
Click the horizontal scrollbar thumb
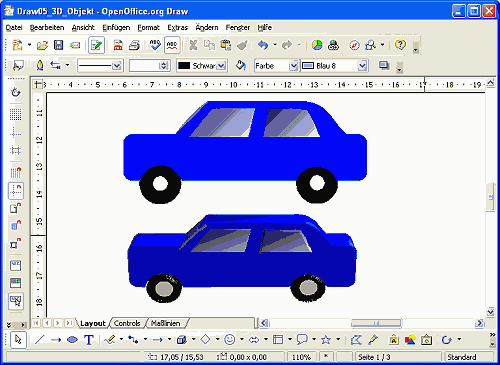pyautogui.click(x=376, y=323)
